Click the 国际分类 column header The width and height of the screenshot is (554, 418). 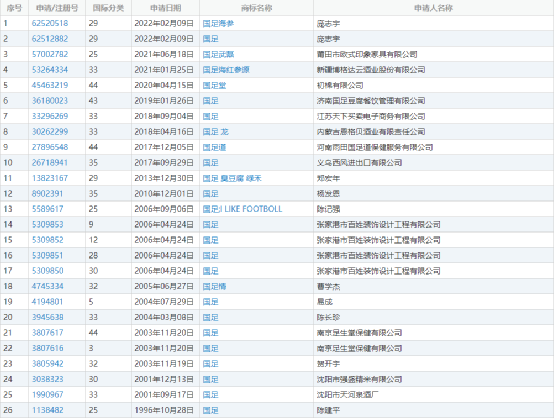[x=108, y=8]
